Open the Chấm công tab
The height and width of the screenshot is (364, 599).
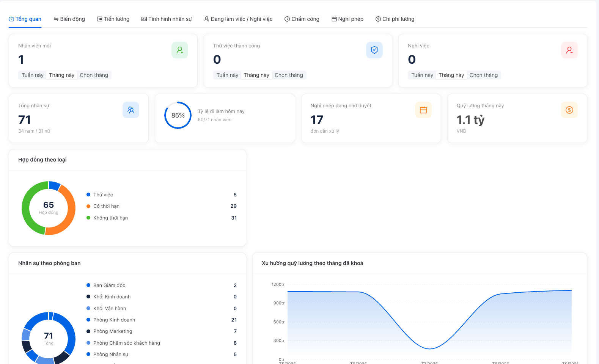point(302,19)
